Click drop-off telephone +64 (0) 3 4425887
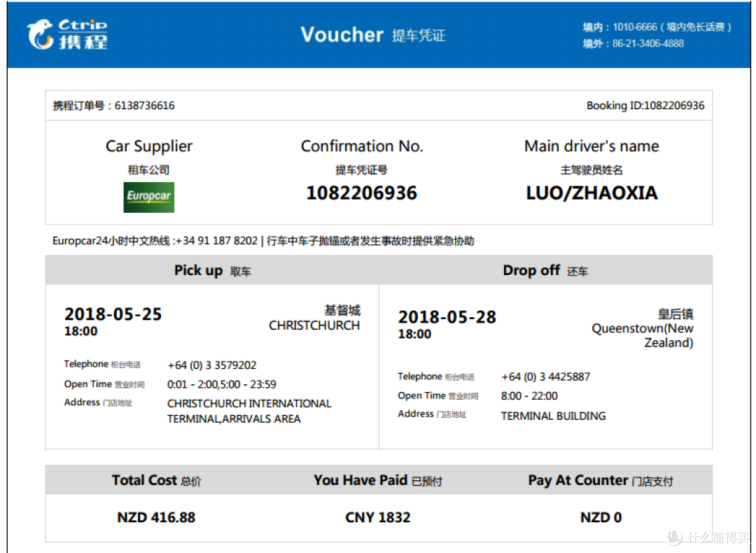Viewport: 756px width, 553px height. [545, 377]
